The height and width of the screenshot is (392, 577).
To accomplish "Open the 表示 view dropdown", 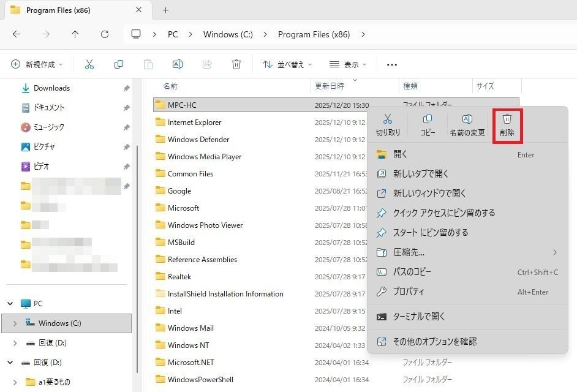I will click(x=348, y=64).
